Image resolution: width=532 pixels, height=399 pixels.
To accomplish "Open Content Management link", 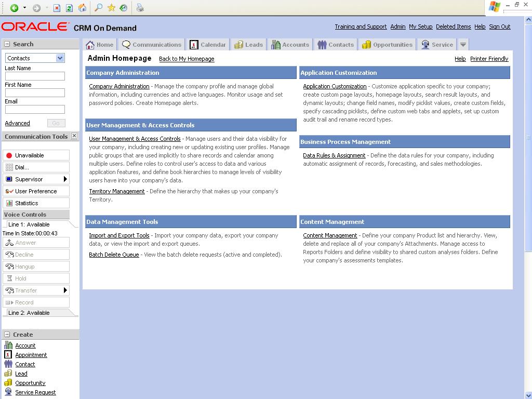I will (330, 235).
